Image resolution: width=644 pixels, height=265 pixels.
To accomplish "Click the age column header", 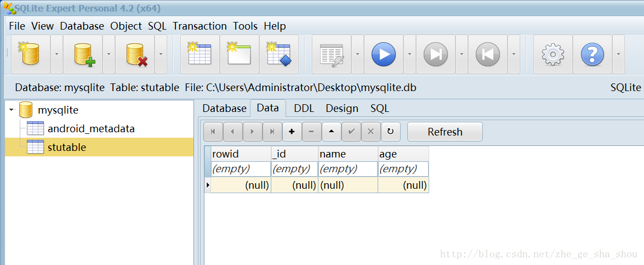I will click(x=403, y=154).
